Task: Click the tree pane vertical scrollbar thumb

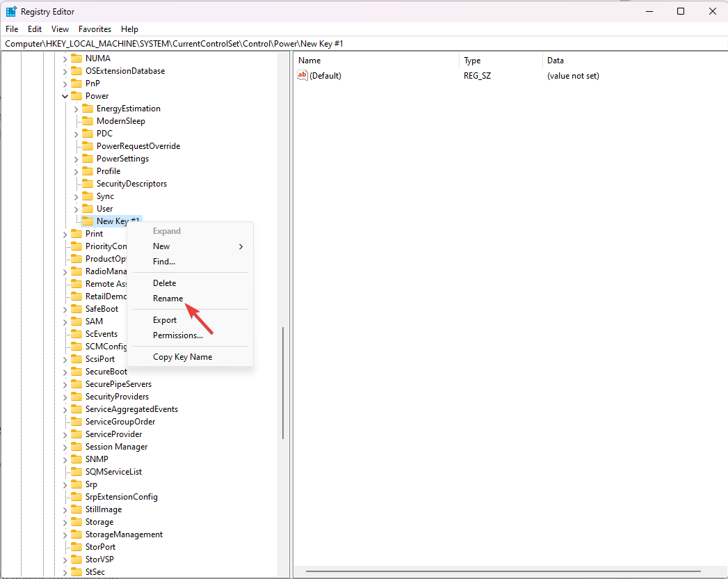Action: click(282, 383)
